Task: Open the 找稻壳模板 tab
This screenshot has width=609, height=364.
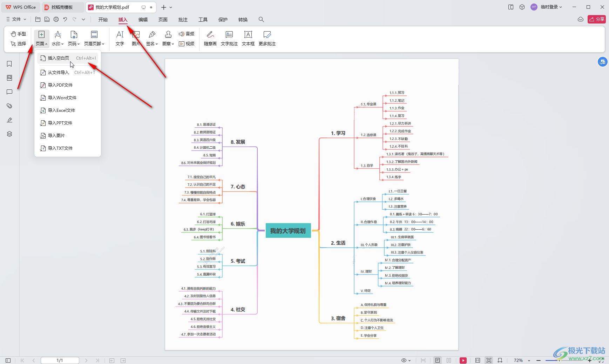Action: [62, 7]
